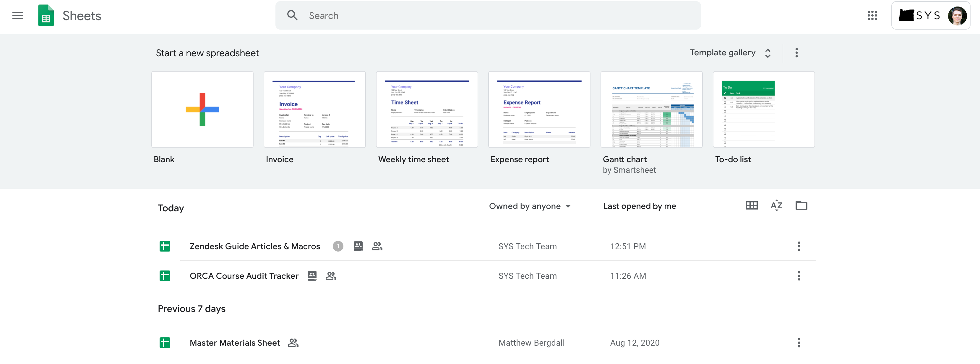This screenshot has height=364, width=980.
Task: Open the main hamburger menu
Action: click(x=17, y=16)
